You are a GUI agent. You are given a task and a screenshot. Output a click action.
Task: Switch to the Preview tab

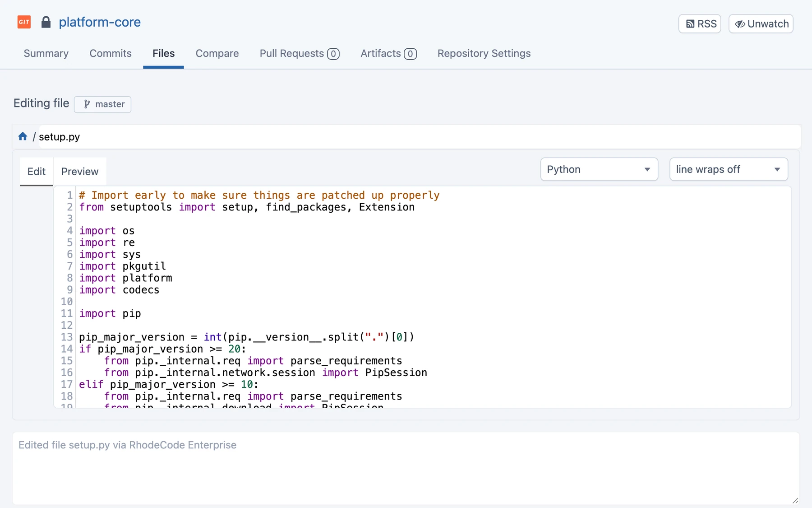tap(80, 172)
